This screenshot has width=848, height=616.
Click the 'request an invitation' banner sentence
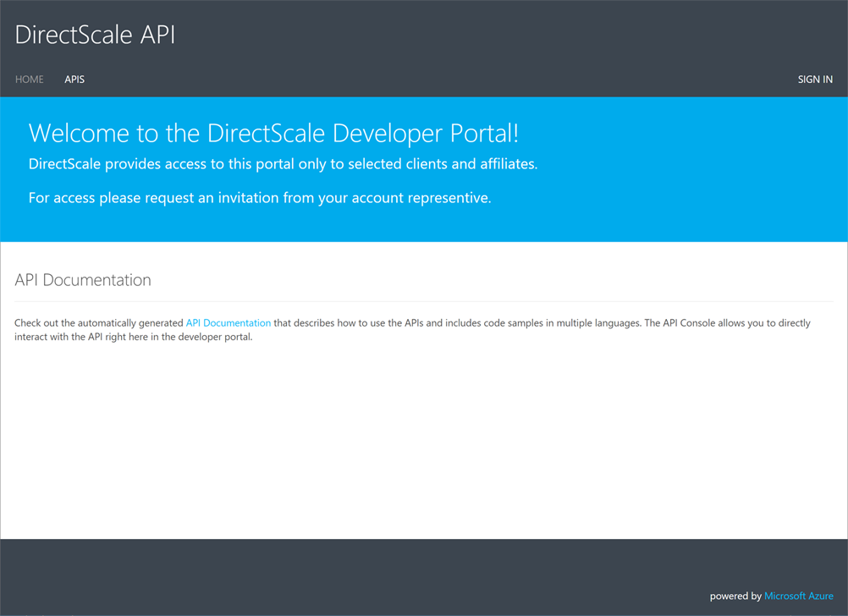pos(259,198)
